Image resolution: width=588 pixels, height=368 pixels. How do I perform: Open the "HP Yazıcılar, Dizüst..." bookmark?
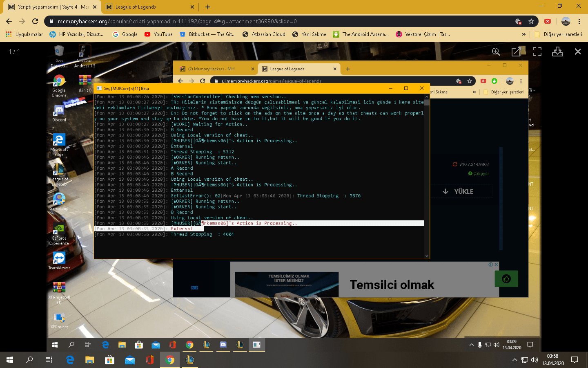pos(76,34)
